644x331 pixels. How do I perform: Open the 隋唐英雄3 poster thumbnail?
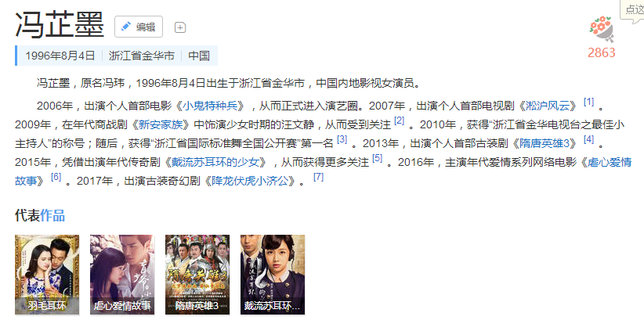click(x=197, y=275)
